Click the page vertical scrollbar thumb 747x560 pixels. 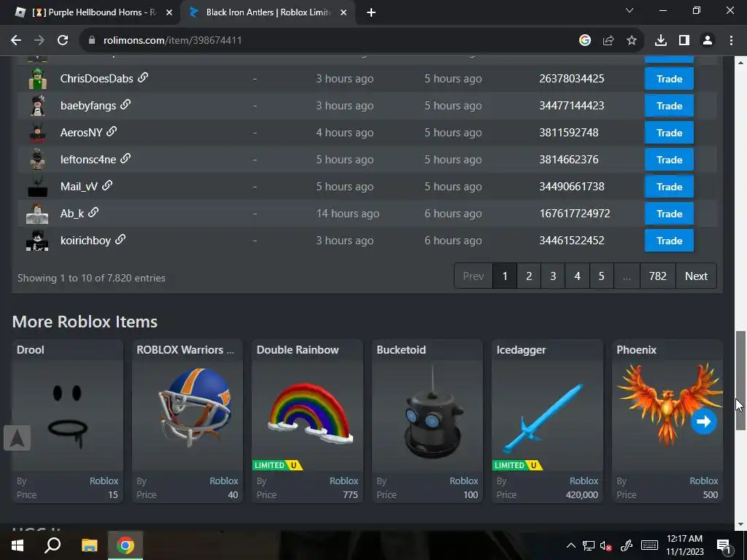740,380
